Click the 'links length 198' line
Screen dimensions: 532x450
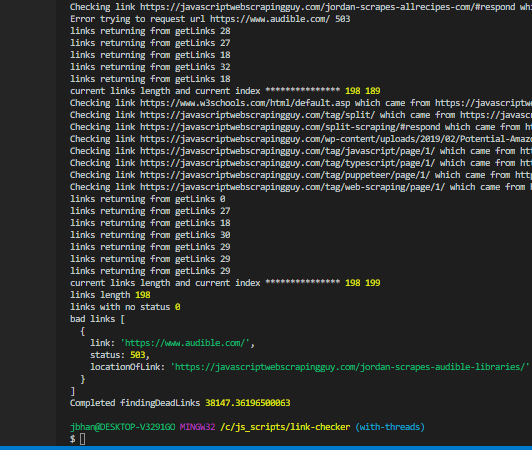[110, 295]
